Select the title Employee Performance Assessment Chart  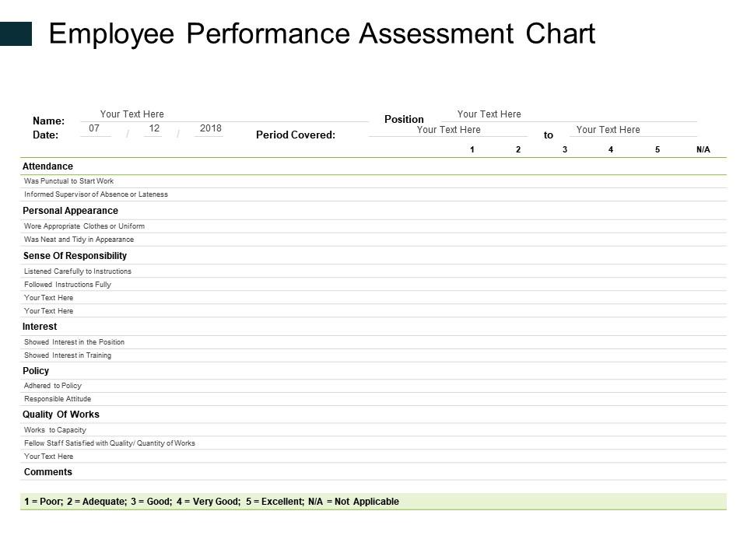pos(321,34)
